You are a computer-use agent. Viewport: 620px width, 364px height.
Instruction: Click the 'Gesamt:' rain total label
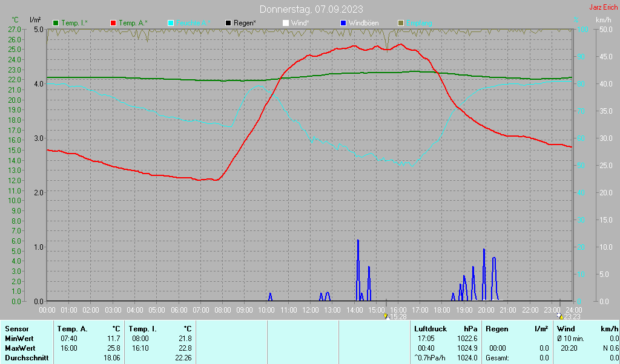click(x=498, y=358)
